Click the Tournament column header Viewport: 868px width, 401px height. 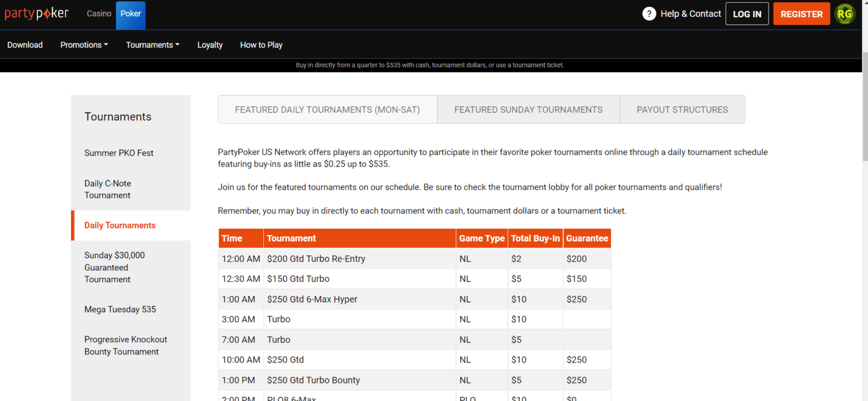[359, 238]
